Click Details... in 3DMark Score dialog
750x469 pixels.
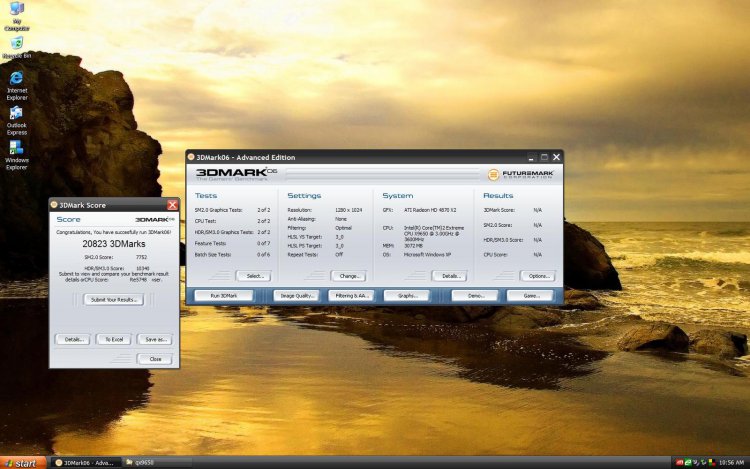(x=73, y=339)
